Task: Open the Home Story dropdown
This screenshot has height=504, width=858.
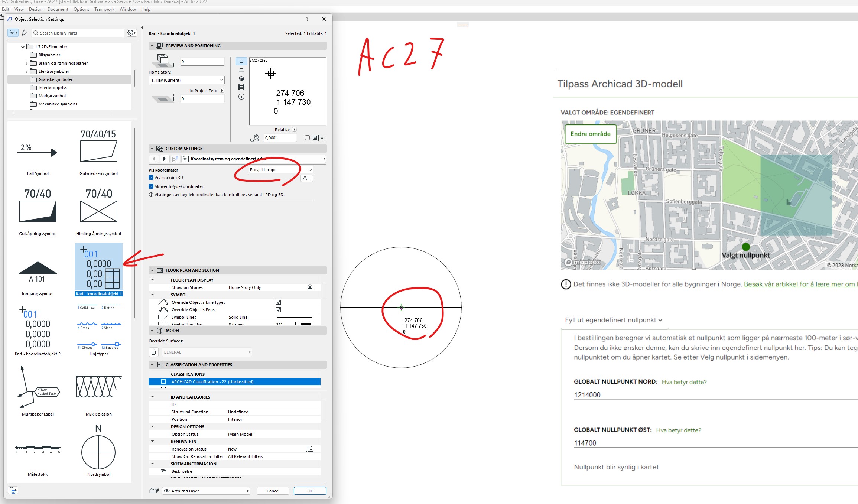Action: pos(186,80)
